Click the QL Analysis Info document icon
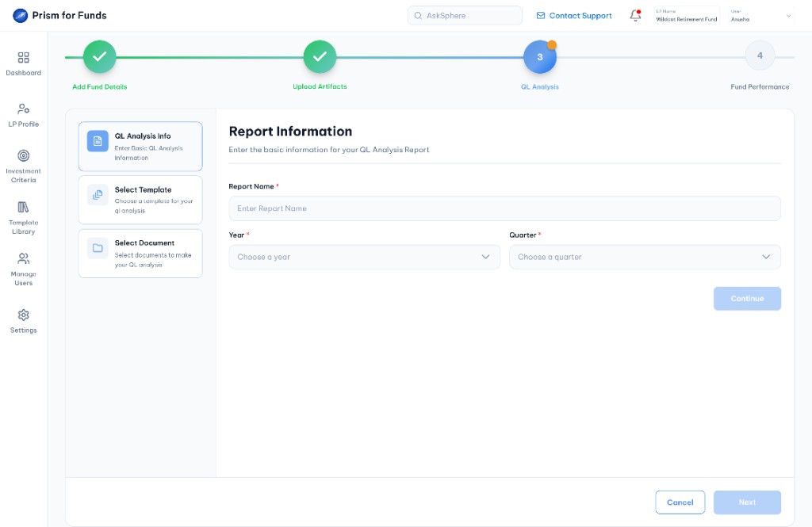The width and height of the screenshot is (812, 527). point(98,141)
